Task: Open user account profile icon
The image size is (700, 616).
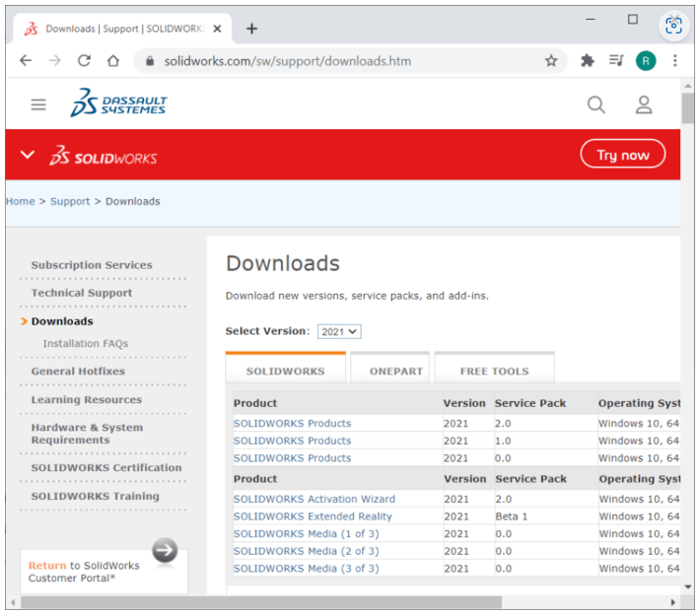Action: pos(644,104)
